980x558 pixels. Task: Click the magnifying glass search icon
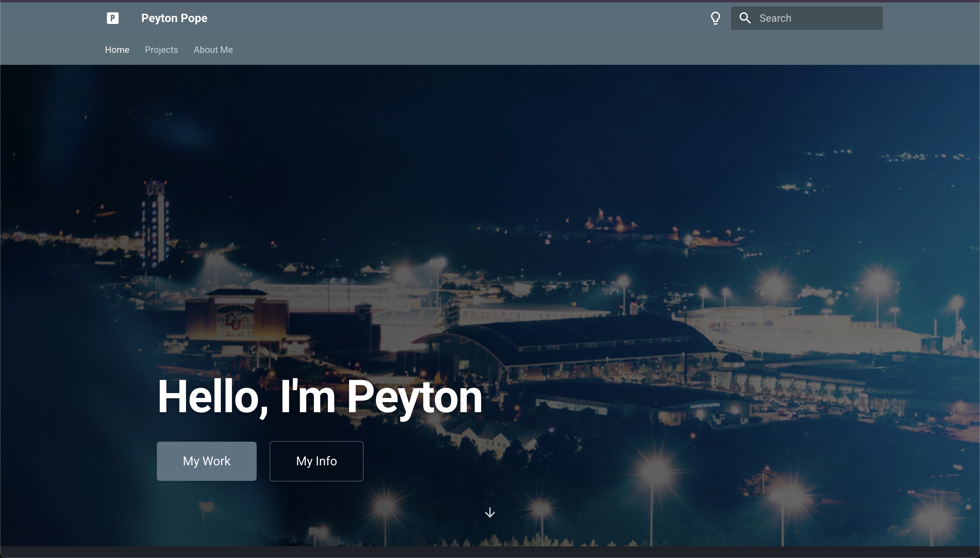(745, 18)
